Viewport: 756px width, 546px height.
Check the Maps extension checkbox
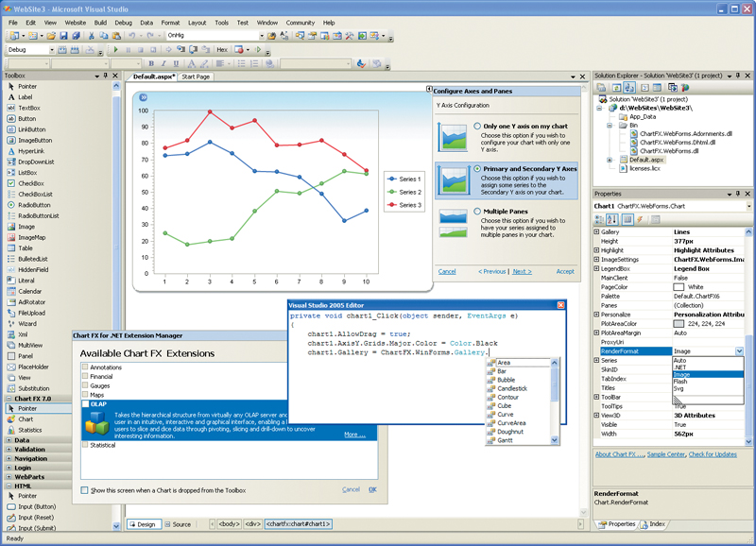pyautogui.click(x=85, y=395)
